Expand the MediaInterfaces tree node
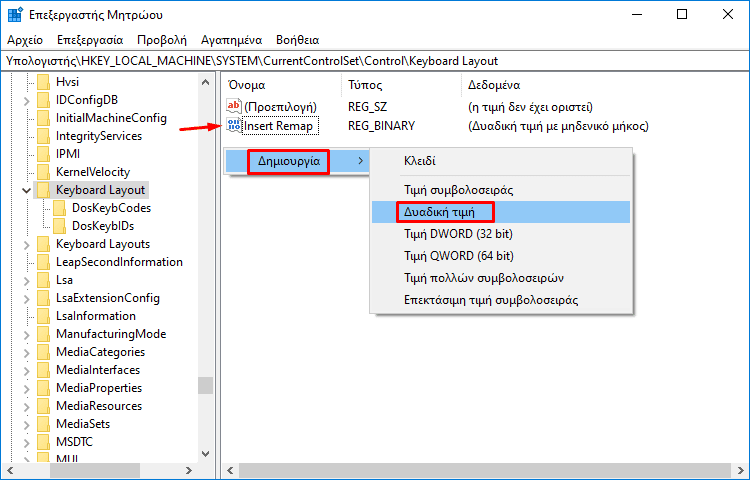This screenshot has height=480, width=750. coord(27,371)
